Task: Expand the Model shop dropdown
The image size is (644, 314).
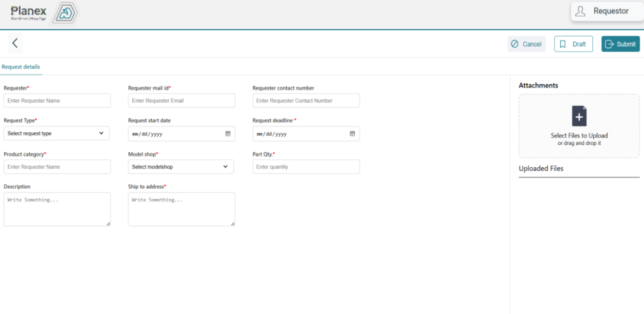Action: point(180,167)
